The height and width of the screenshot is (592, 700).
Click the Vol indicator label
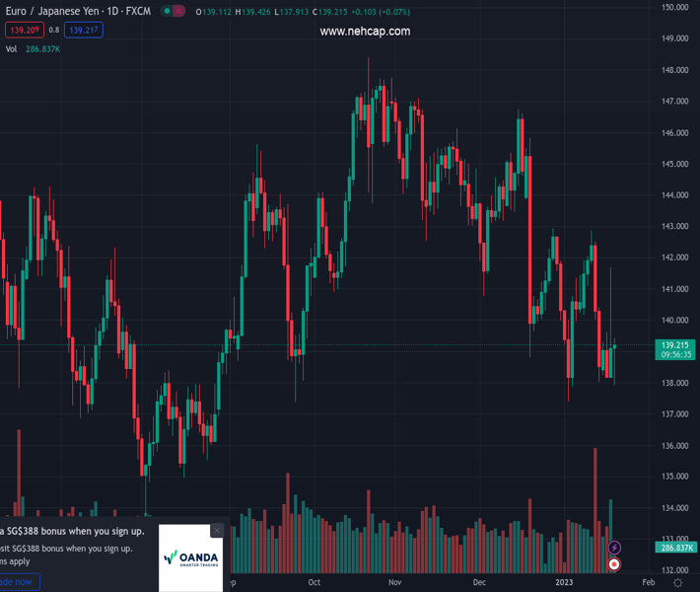[x=12, y=47]
